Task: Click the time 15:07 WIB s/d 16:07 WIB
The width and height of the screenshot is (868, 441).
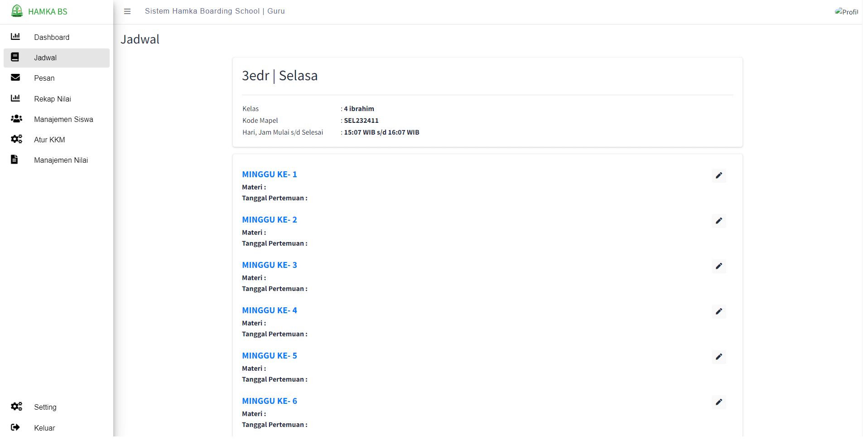Action: pos(381,132)
